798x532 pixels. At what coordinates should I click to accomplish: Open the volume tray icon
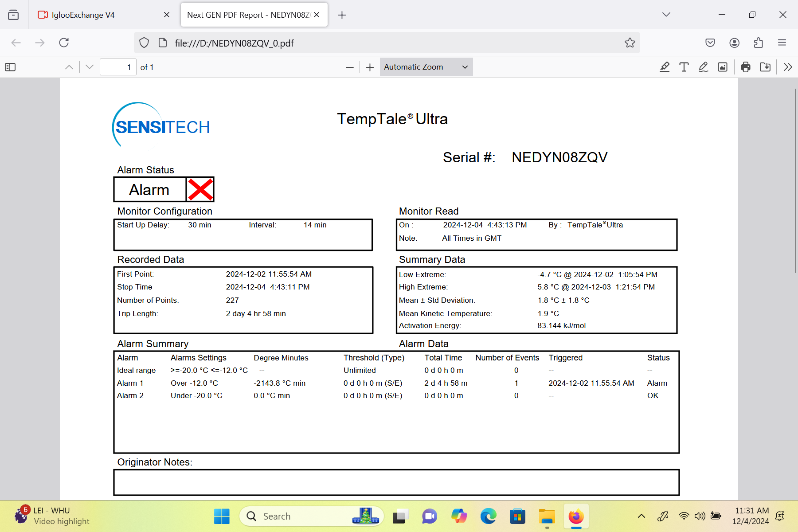[x=700, y=516]
